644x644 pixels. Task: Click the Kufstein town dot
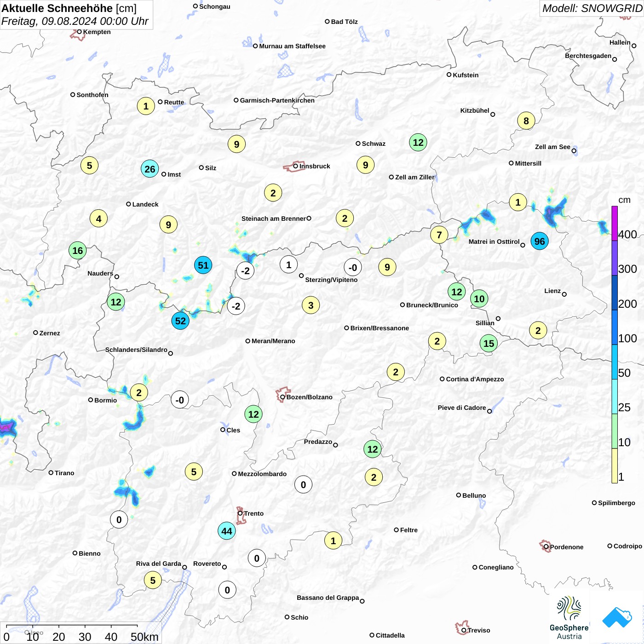[x=449, y=75]
